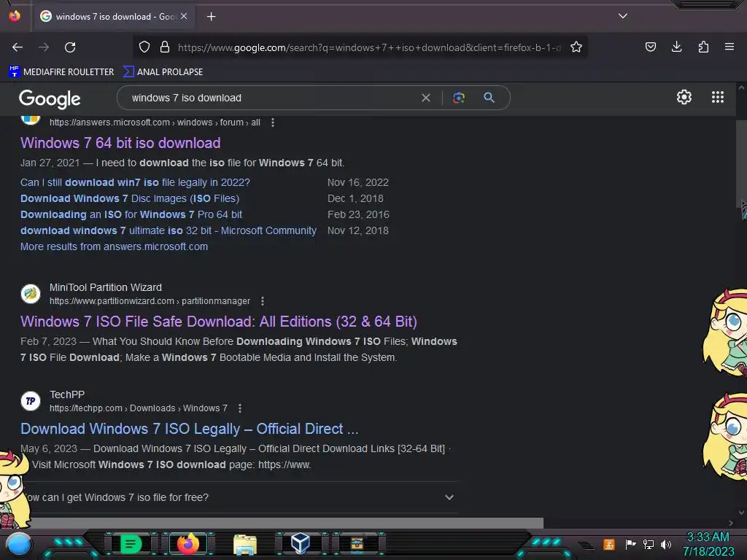View site security padlock info
Screen dimensions: 747x560
click(x=165, y=47)
